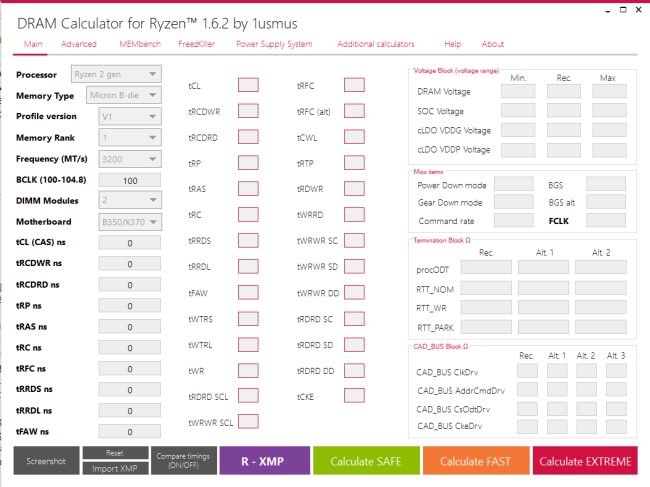The height and width of the screenshot is (487, 650).
Task: Click the tRFC ns input field
Action: [130, 369]
